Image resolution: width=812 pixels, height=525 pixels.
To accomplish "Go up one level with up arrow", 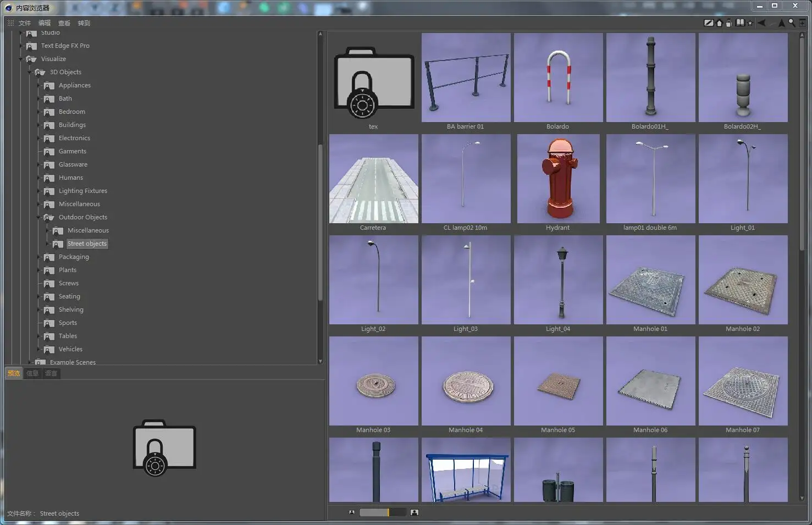I will pos(781,23).
